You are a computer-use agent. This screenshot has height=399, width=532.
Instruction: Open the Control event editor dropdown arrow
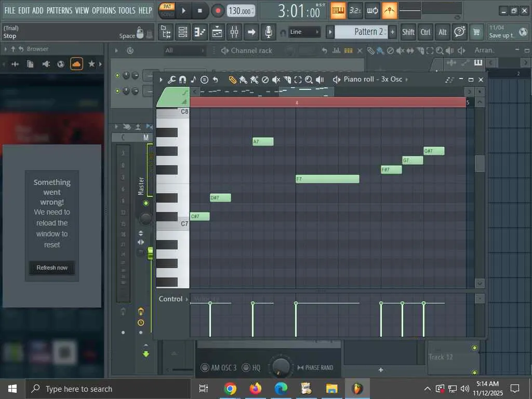tap(187, 299)
